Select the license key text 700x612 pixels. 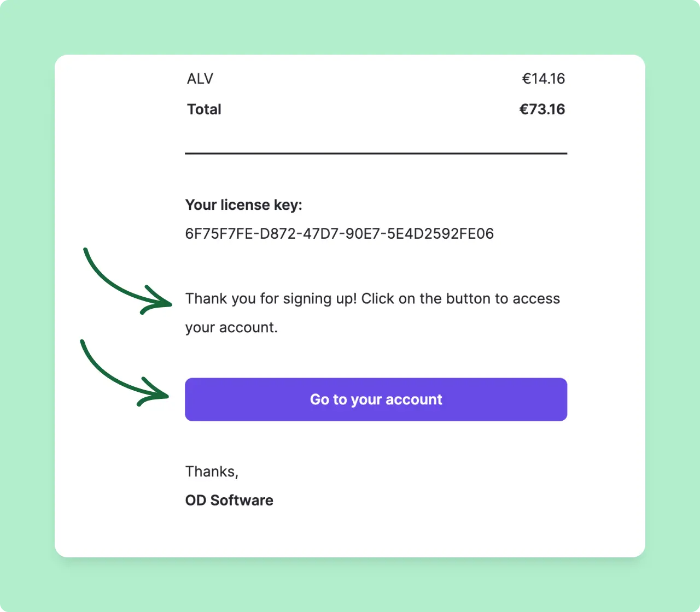coord(339,233)
